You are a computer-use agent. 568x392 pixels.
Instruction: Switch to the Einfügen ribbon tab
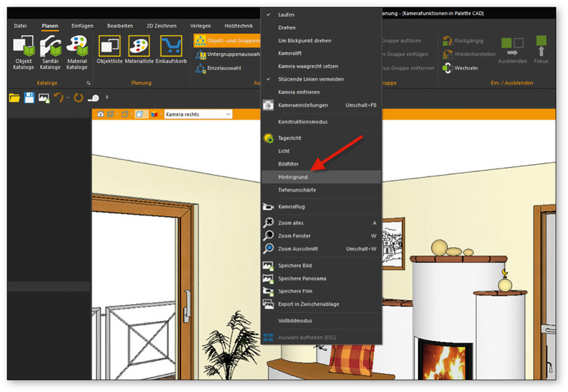(82, 26)
